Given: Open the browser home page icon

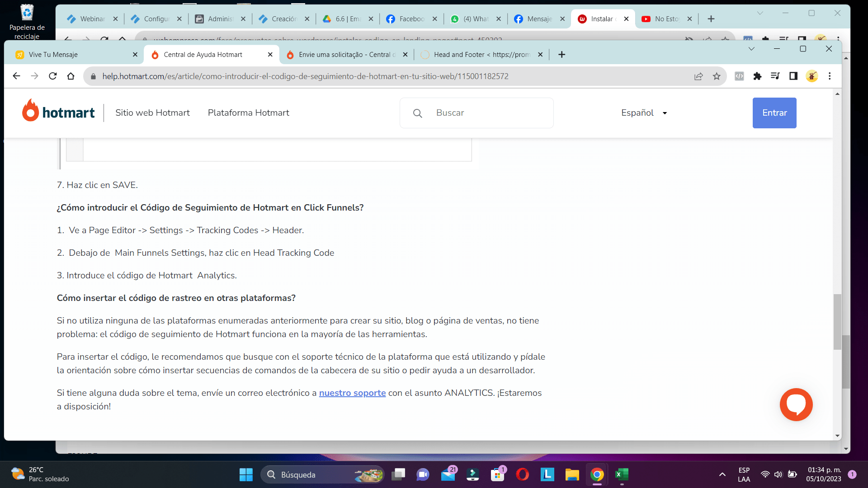Looking at the screenshot, I should [x=71, y=76].
